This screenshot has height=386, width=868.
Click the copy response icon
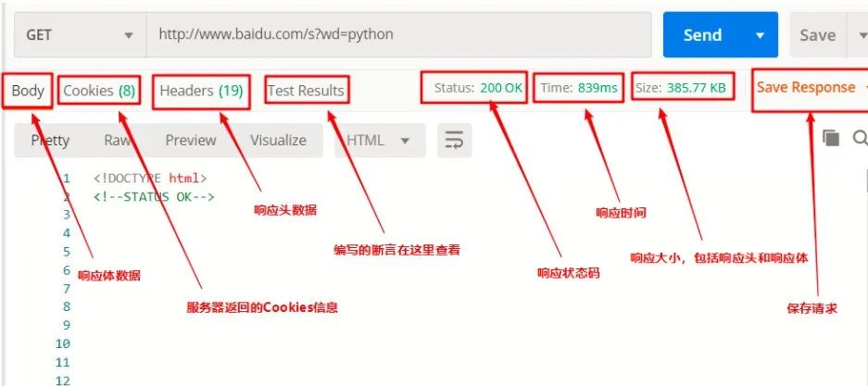point(831,138)
